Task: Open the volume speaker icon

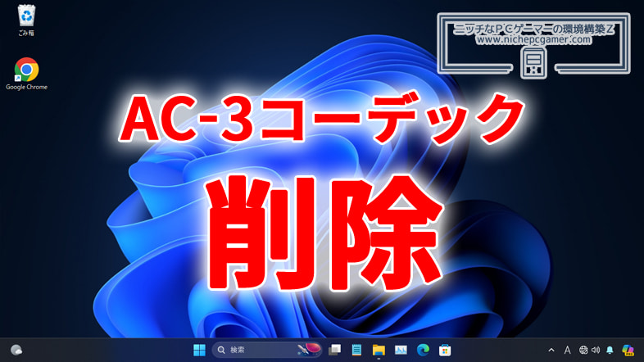Action: pyautogui.click(x=596, y=350)
